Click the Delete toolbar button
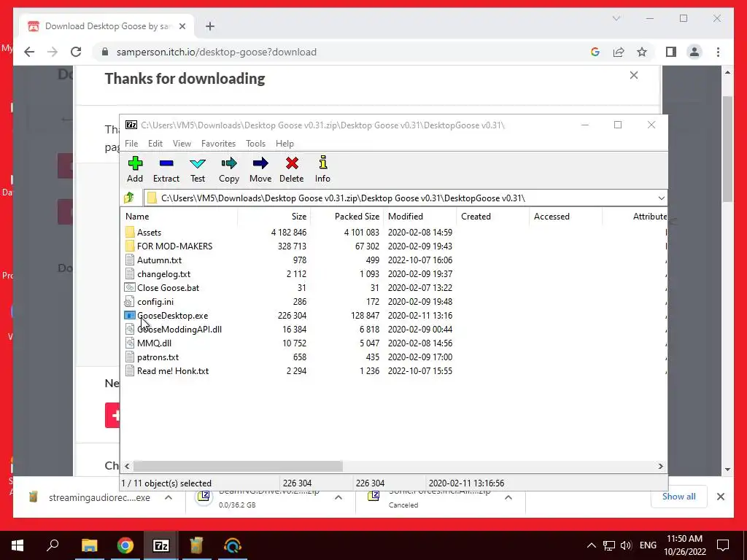Screen dimensions: 747x560 coord(292,169)
